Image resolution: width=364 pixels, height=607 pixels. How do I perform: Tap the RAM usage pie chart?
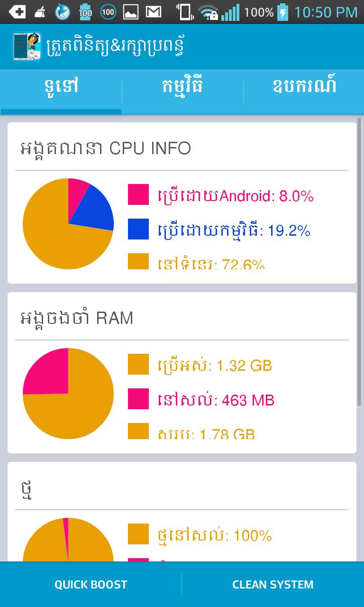click(68, 394)
